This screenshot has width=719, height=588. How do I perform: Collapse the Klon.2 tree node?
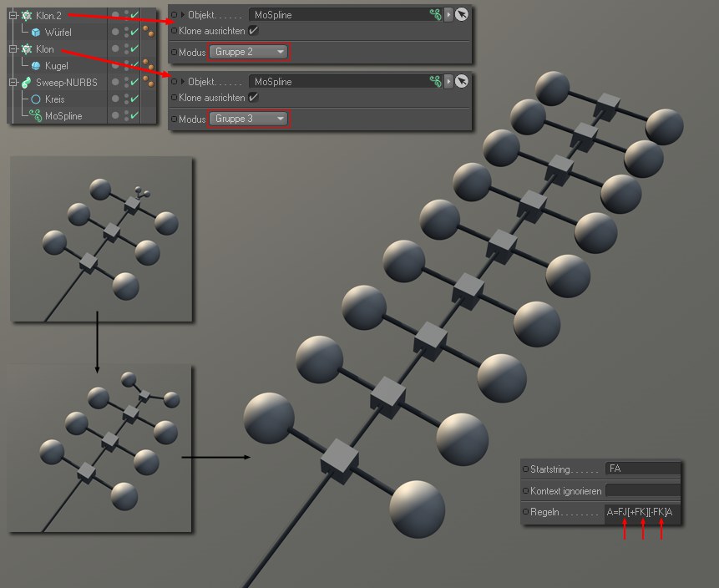pyautogui.click(x=13, y=16)
